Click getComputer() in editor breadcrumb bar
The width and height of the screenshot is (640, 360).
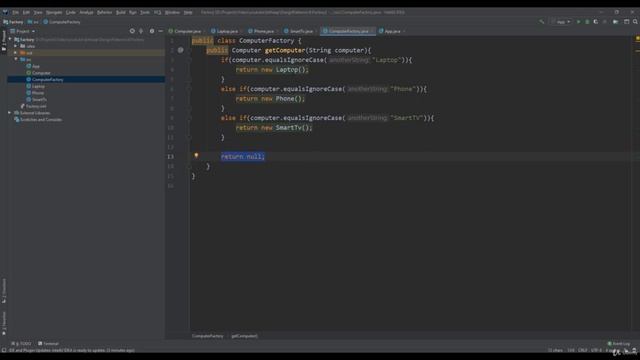point(244,336)
